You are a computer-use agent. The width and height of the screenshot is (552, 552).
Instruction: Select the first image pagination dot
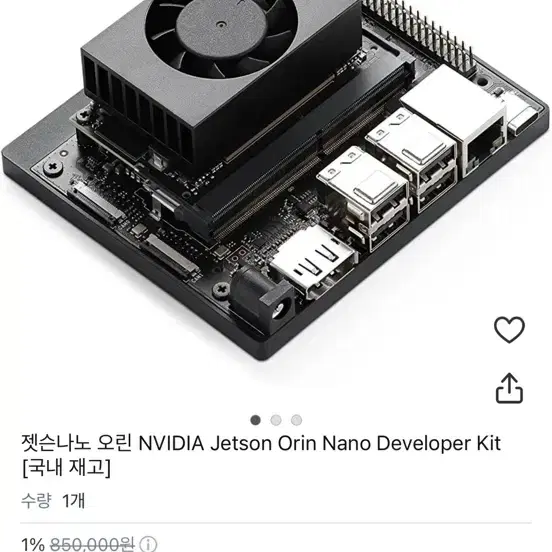click(256, 420)
